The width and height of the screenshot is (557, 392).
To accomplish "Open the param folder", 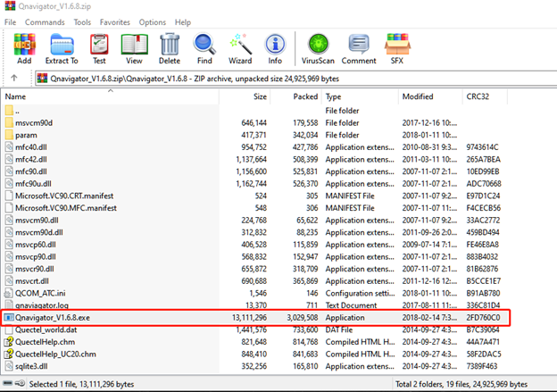I will point(26,134).
